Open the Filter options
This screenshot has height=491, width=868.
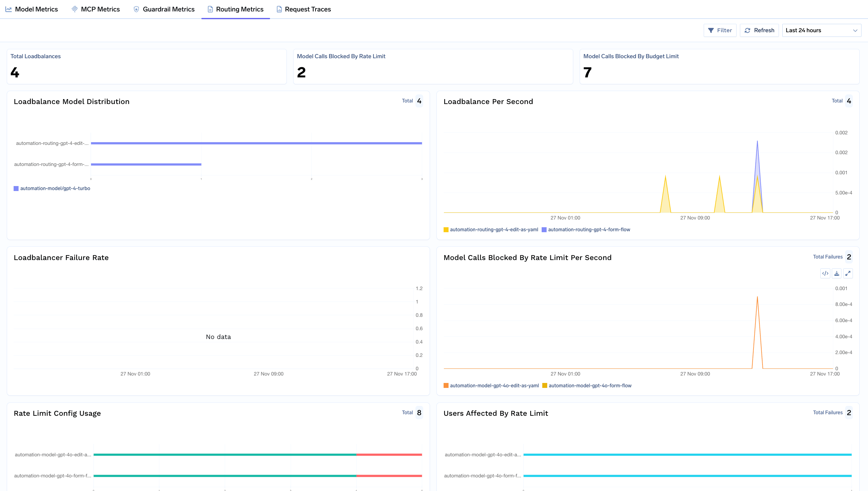[720, 30]
